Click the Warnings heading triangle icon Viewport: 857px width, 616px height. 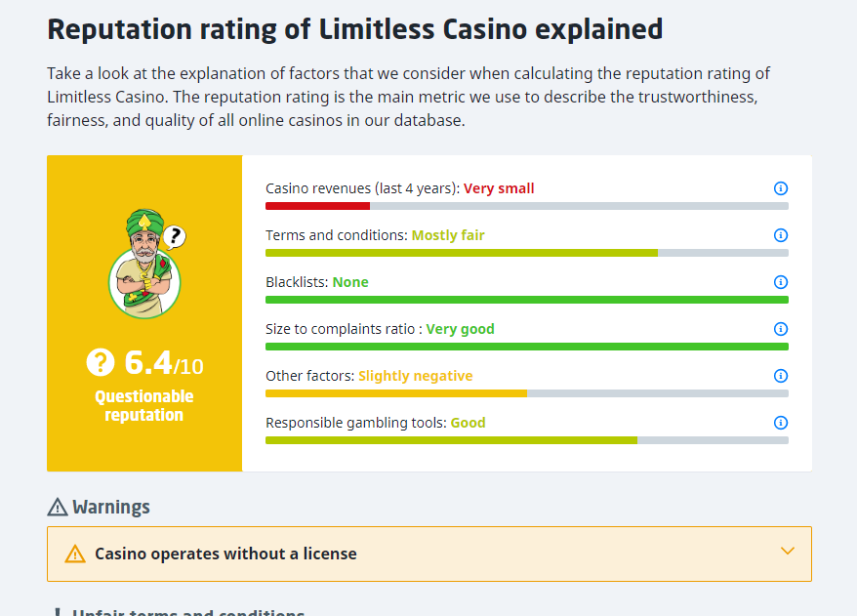point(58,508)
